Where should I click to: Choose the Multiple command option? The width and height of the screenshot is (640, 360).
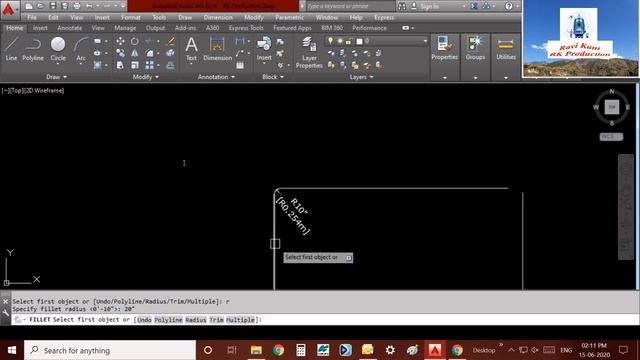point(240,320)
